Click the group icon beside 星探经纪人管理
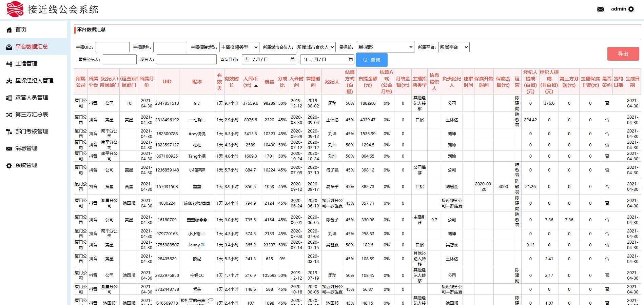Screen dimensions: 644x305 pyautogui.click(x=9, y=81)
